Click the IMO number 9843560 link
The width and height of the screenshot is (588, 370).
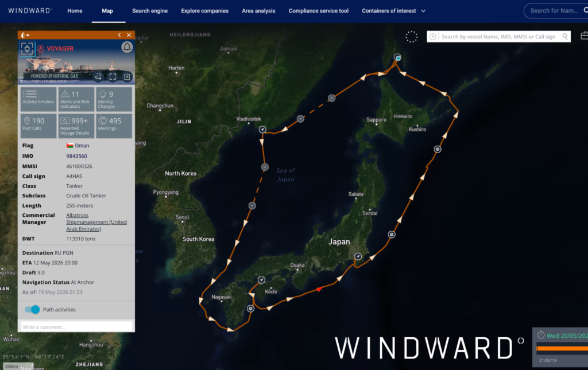pos(76,156)
